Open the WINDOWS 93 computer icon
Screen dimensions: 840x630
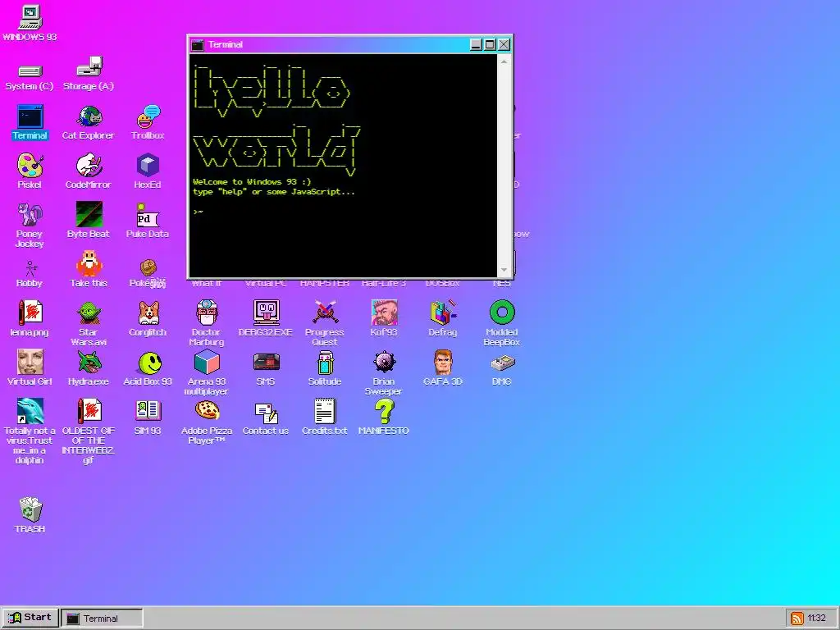pyautogui.click(x=30, y=18)
